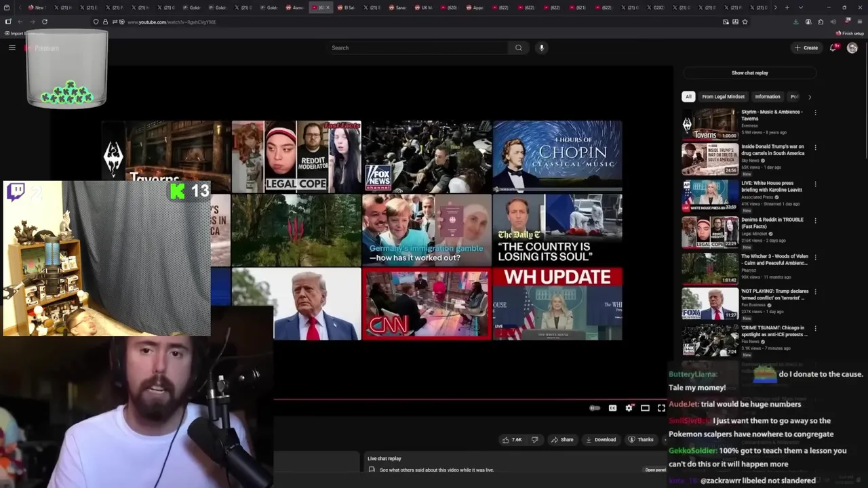
Task: Click the Share button under video
Action: coord(562,440)
